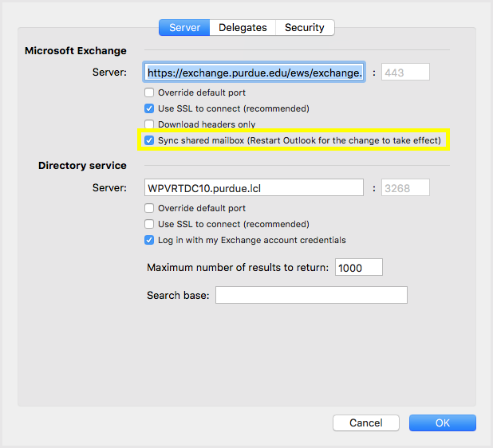493x448 pixels.
Task: Disable the Sync shared mailbox checkbox
Action: (149, 140)
